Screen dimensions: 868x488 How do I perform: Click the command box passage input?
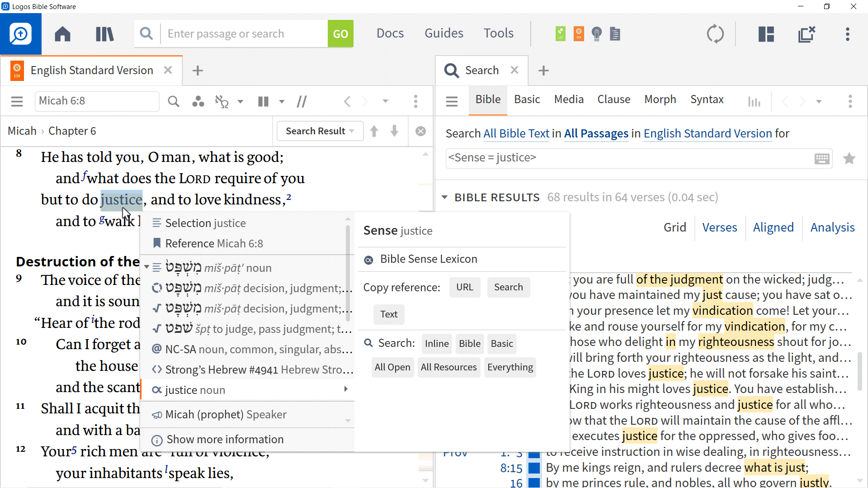[245, 33]
